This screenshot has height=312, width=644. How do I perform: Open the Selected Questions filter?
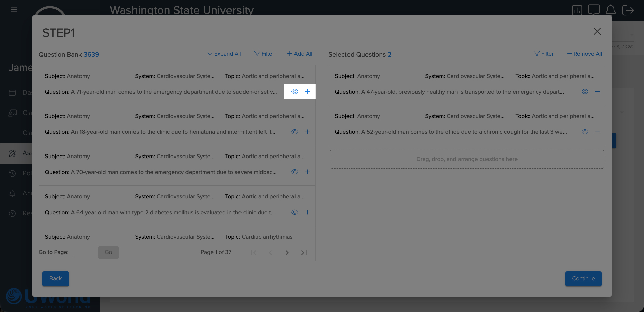(544, 54)
